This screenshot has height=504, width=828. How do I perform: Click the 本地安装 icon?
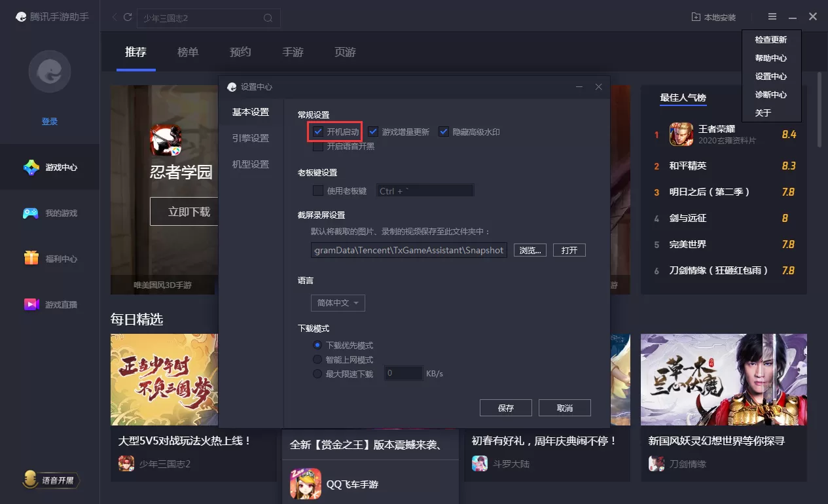tap(696, 17)
